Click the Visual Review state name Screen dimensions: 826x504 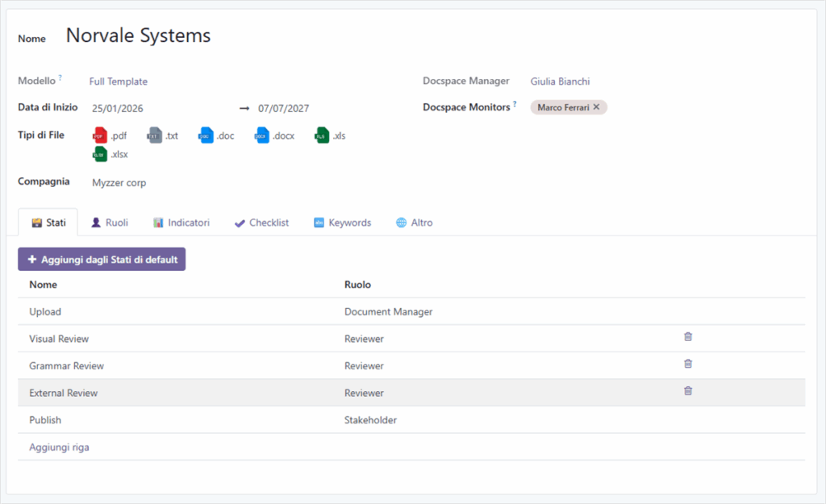coord(59,339)
